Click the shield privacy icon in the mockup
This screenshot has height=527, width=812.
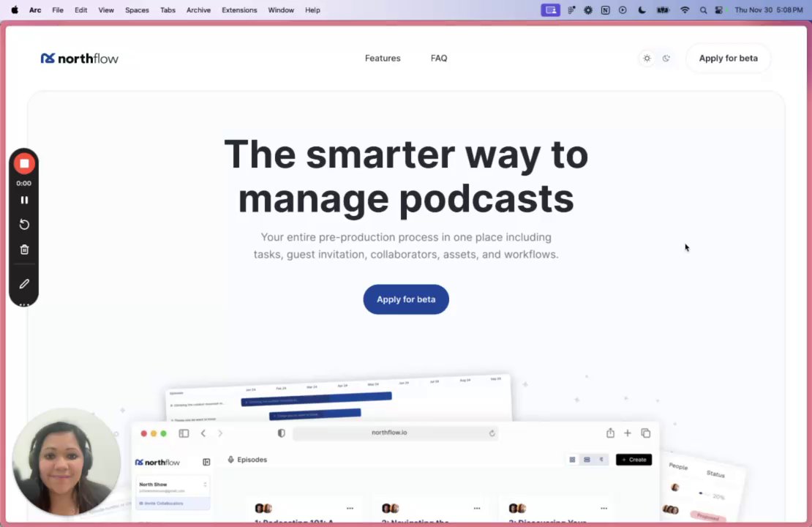pyautogui.click(x=281, y=433)
